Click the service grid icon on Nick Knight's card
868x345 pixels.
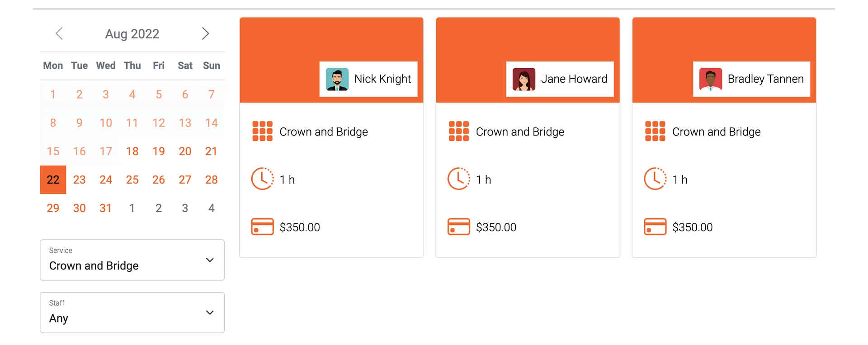tap(262, 131)
